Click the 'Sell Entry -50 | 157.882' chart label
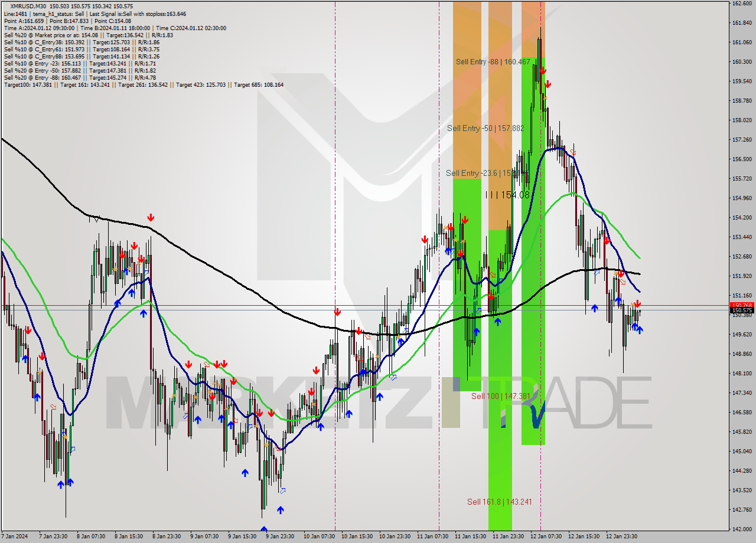The image size is (756, 543). click(485, 128)
